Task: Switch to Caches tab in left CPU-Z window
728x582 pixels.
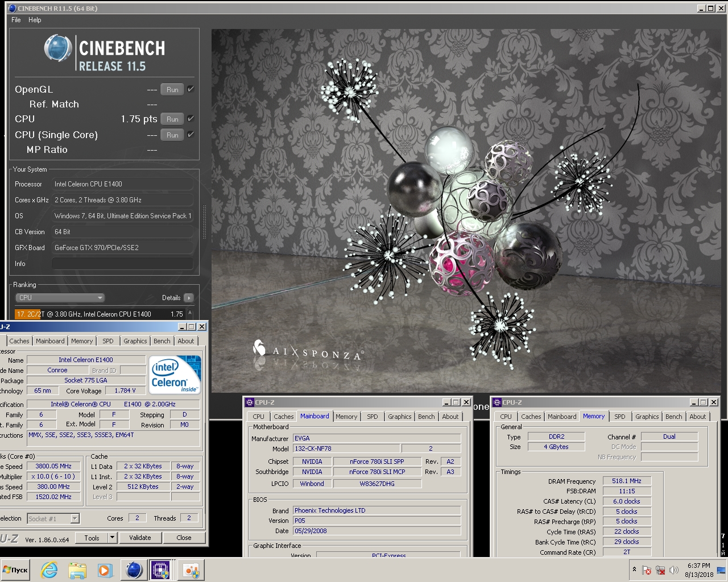Action: click(x=19, y=341)
